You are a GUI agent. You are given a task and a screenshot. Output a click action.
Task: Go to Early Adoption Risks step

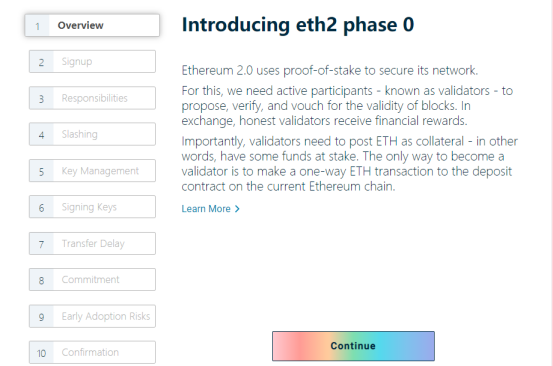point(92,316)
